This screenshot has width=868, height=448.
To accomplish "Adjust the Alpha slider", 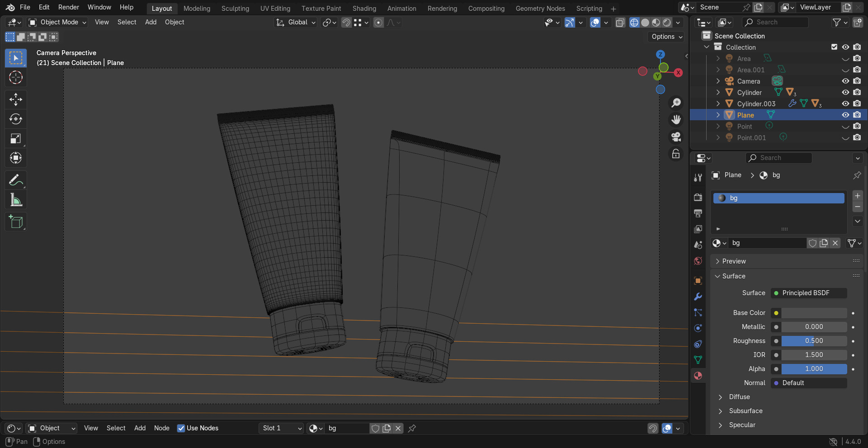I will pos(814,369).
